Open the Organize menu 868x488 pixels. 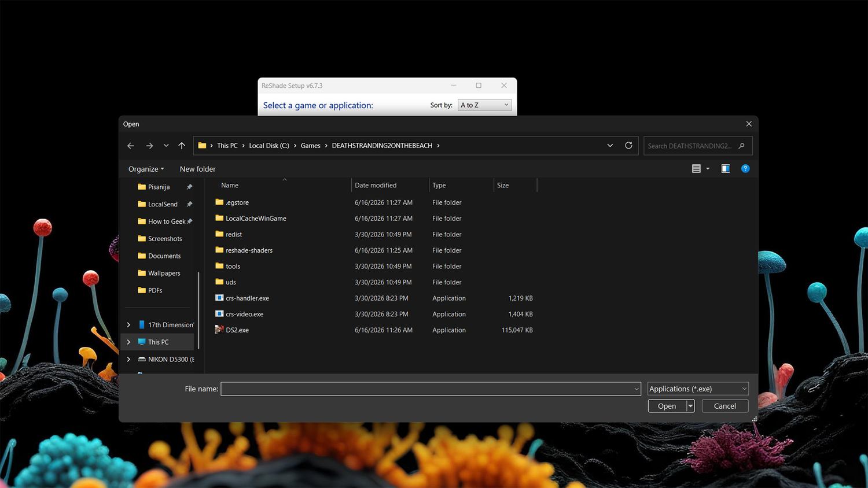pyautogui.click(x=146, y=169)
